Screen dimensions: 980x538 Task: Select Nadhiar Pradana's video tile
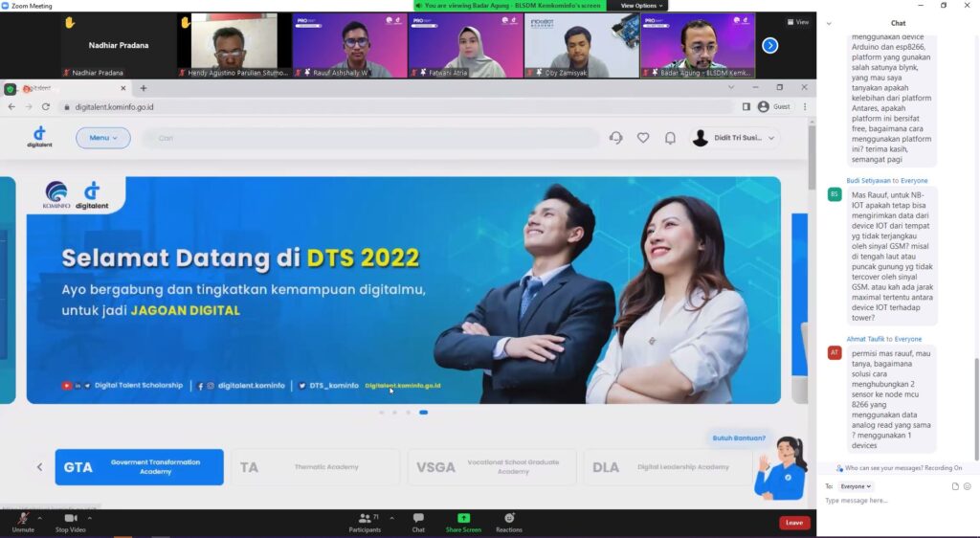[x=118, y=46]
